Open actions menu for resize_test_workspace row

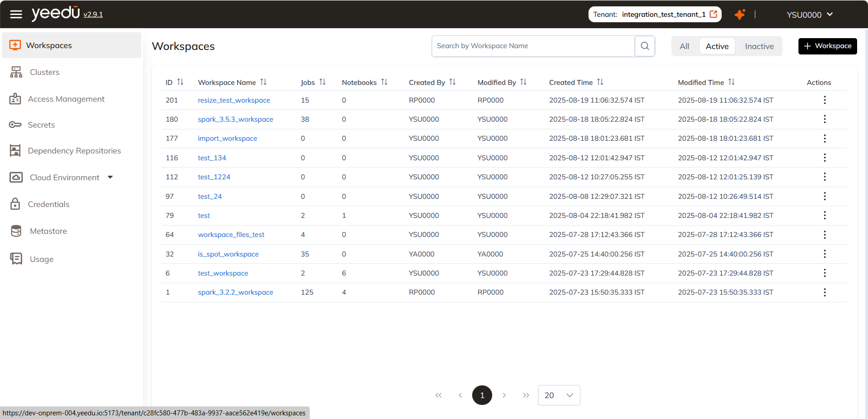point(824,100)
